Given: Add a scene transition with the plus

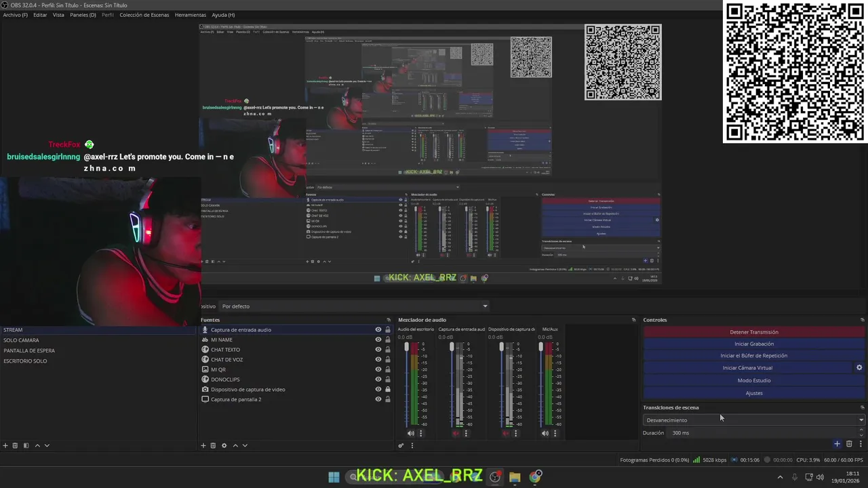Looking at the screenshot, I should pos(837,444).
